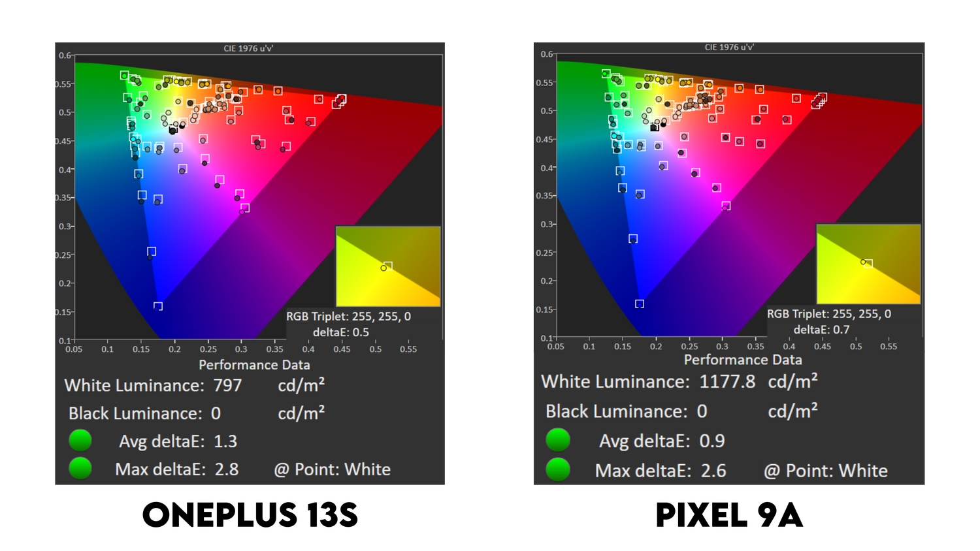Image resolution: width=980 pixels, height=551 pixels.
Task: Click the green Max deltaE indicator in right panel
Action: coord(558,470)
